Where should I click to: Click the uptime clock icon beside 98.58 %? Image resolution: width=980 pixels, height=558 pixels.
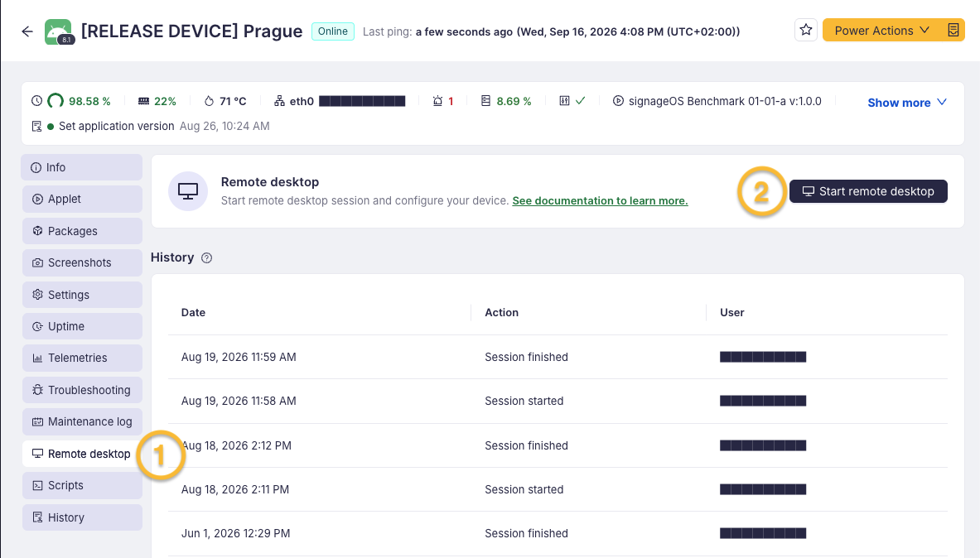click(37, 101)
